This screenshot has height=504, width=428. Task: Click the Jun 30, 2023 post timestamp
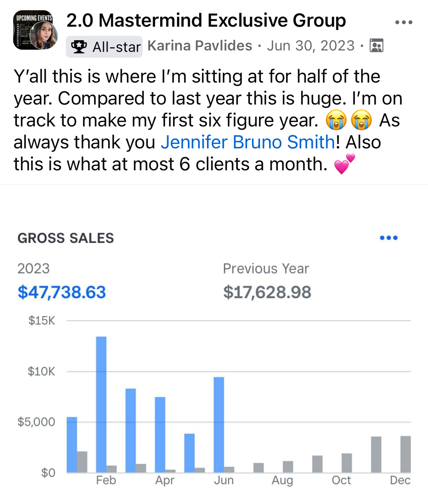click(311, 46)
